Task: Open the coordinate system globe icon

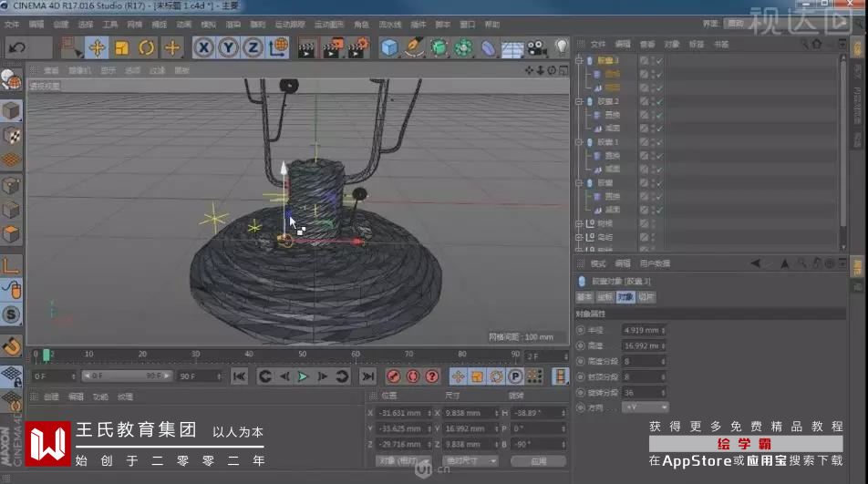Action: (x=278, y=47)
